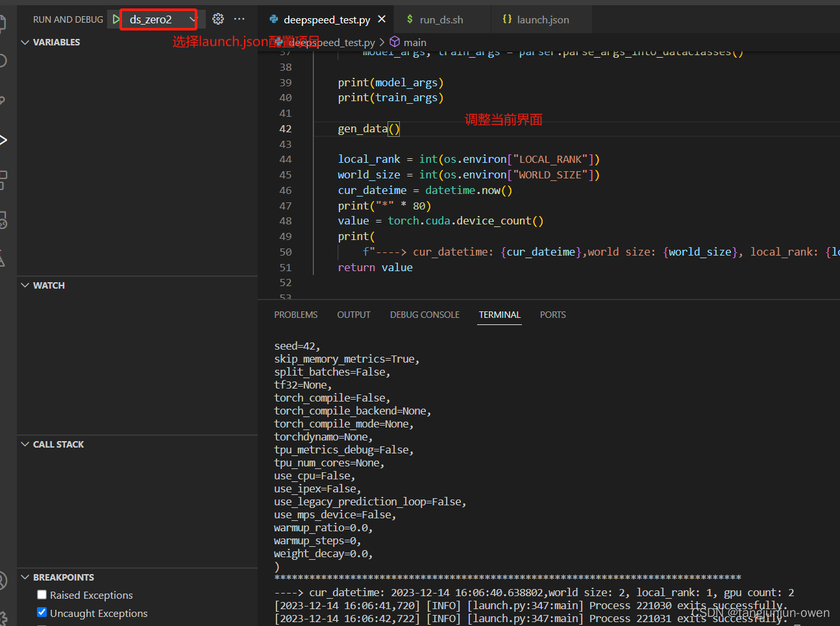Switch to the launch.json tab
The image size is (840, 626).
[543, 19]
